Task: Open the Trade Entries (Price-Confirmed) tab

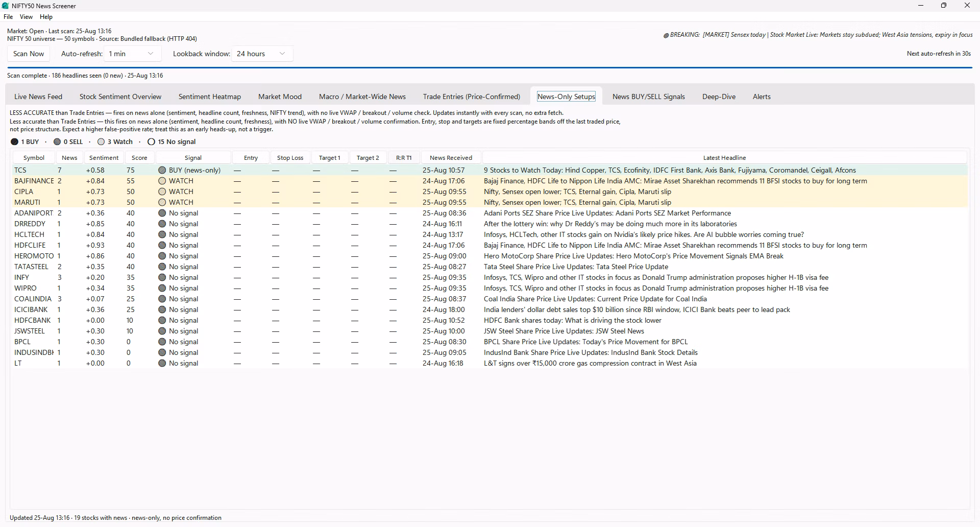Action: tap(472, 97)
